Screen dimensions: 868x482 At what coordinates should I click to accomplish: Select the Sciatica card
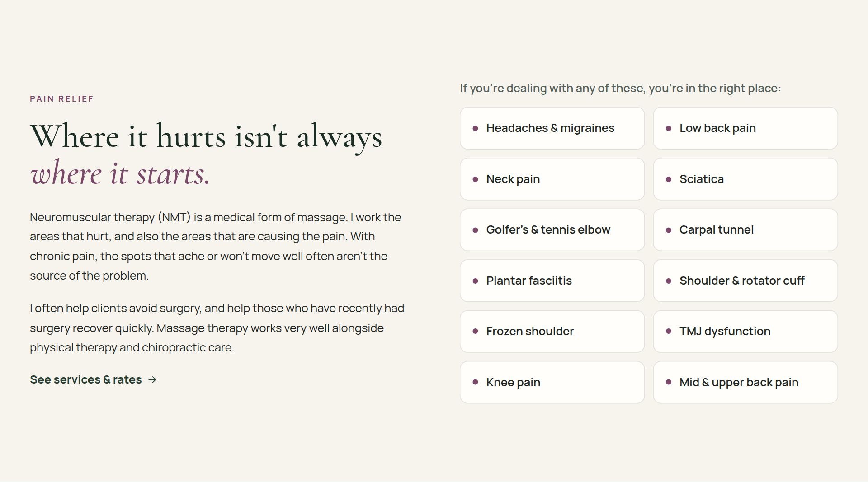point(745,179)
